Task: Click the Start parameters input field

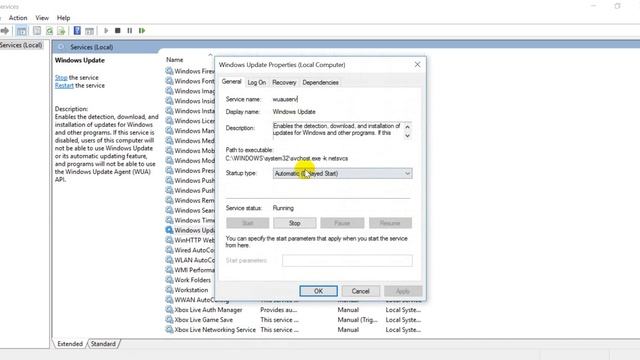Action: (347, 260)
